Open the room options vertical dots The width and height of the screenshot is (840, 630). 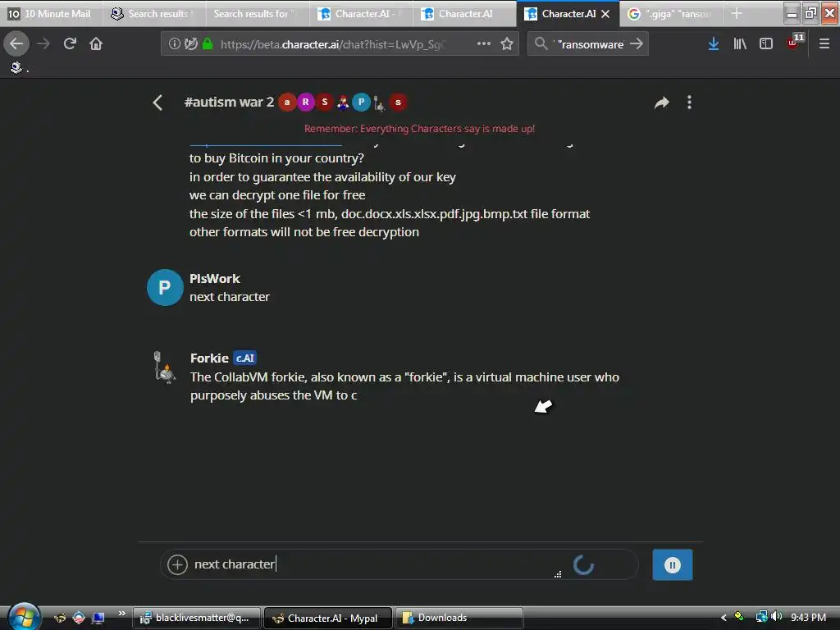689,103
